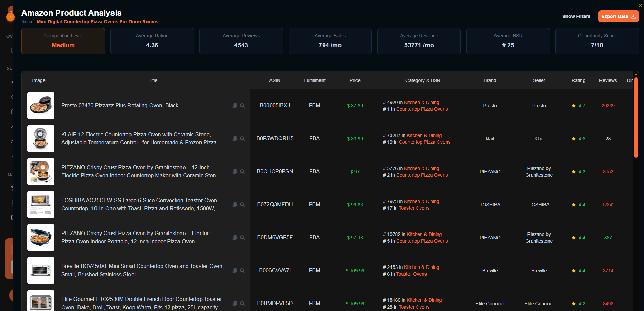Click ASIN text 'B00005IBXJ'
Screen dimensions: 644x311
275,106
